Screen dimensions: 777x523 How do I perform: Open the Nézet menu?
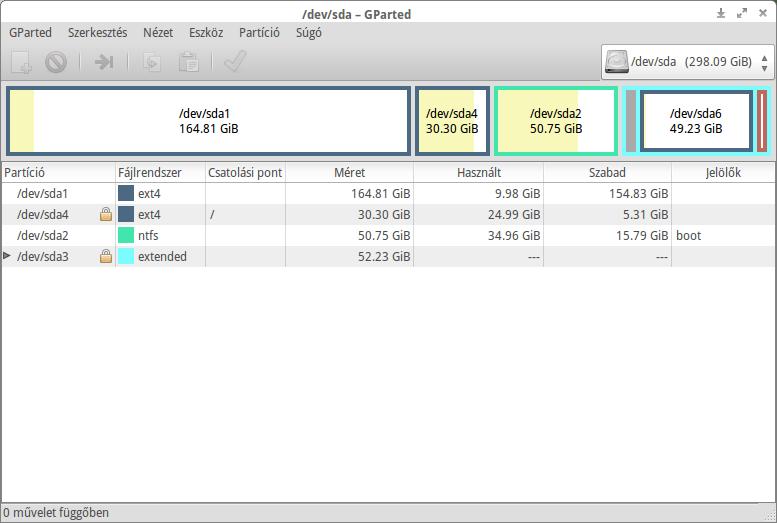(x=158, y=33)
